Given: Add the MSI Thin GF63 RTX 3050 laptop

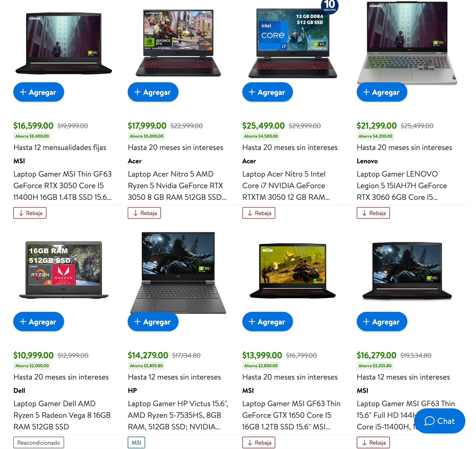Looking at the screenshot, I should (39, 92).
